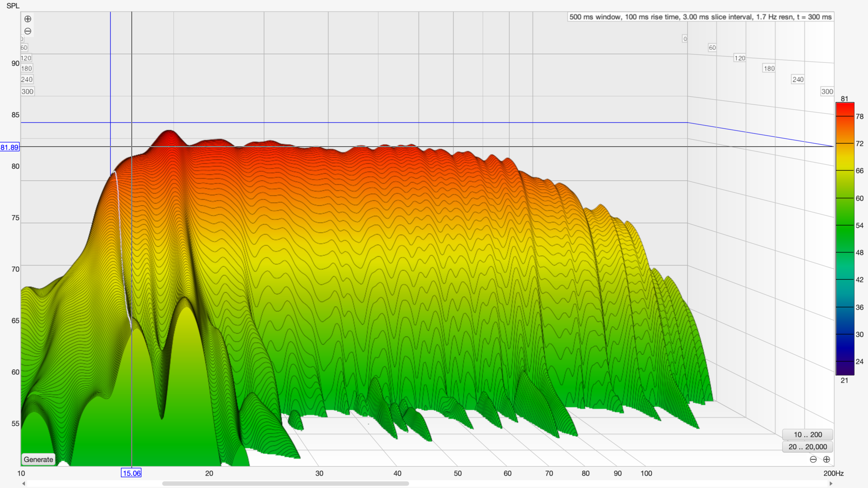Select the 180 ms label on right time axis
The width and height of the screenshot is (868, 488).
coord(769,69)
